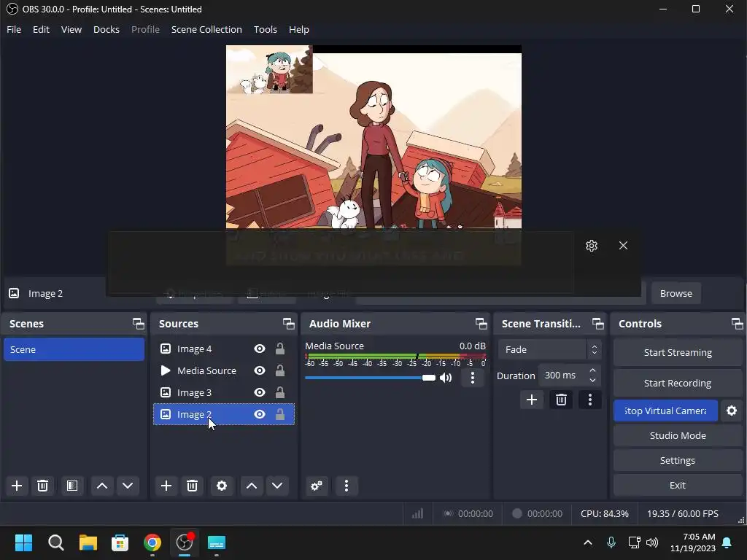Open virtual camera settings gear
Image resolution: width=747 pixels, height=560 pixels.
[731, 411]
